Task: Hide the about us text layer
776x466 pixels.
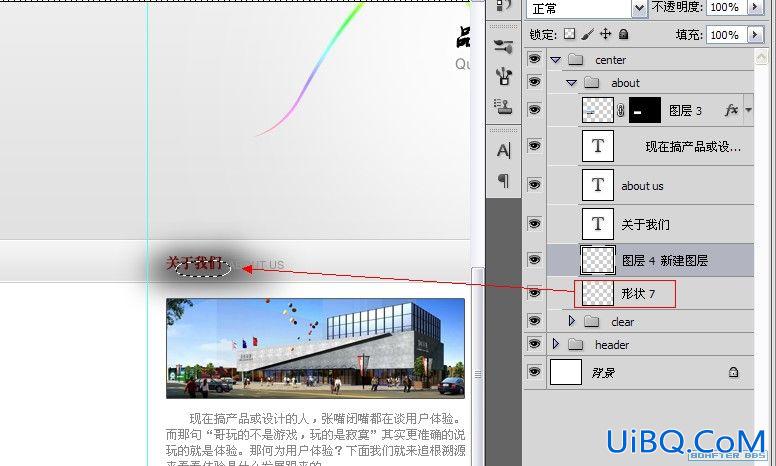Action: coord(534,185)
